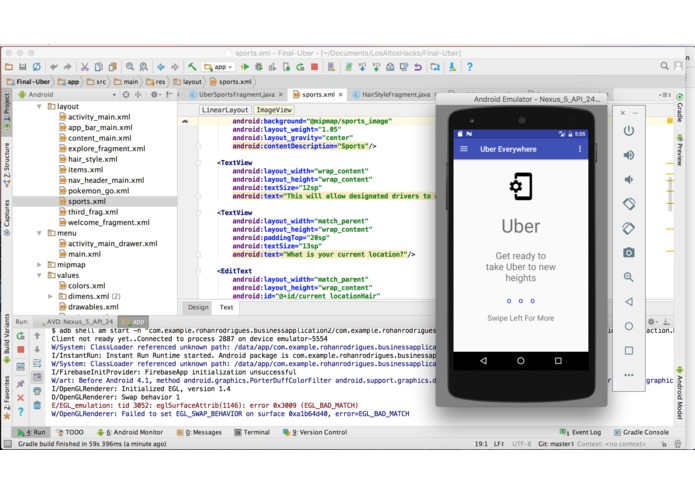Open emulator extended controls three dots
This screenshot has width=695, height=494.
point(629,375)
